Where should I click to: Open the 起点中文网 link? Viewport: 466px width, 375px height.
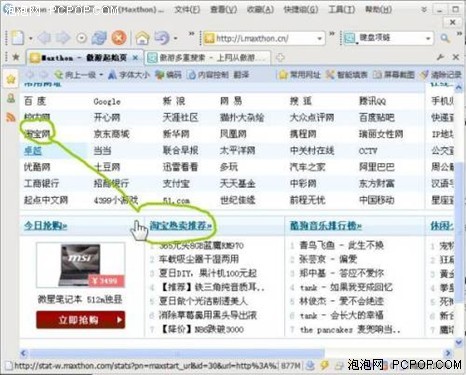click(x=46, y=200)
